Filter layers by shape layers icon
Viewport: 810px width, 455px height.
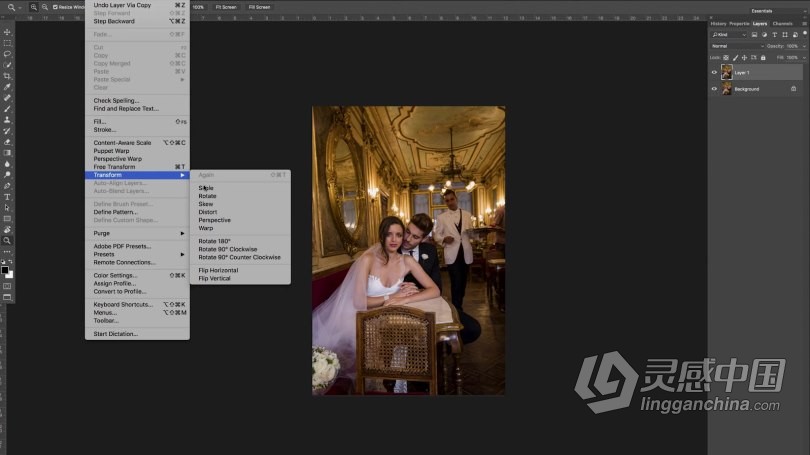point(785,35)
